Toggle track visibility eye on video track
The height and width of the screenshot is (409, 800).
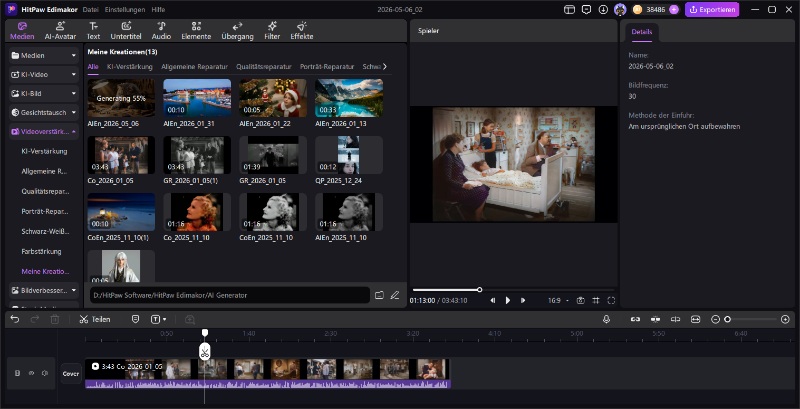pos(31,373)
